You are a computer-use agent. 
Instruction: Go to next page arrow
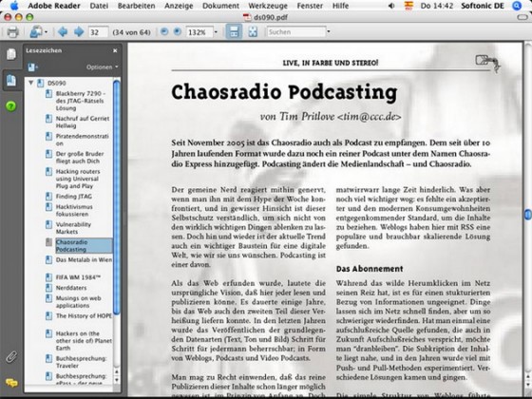tap(79, 32)
